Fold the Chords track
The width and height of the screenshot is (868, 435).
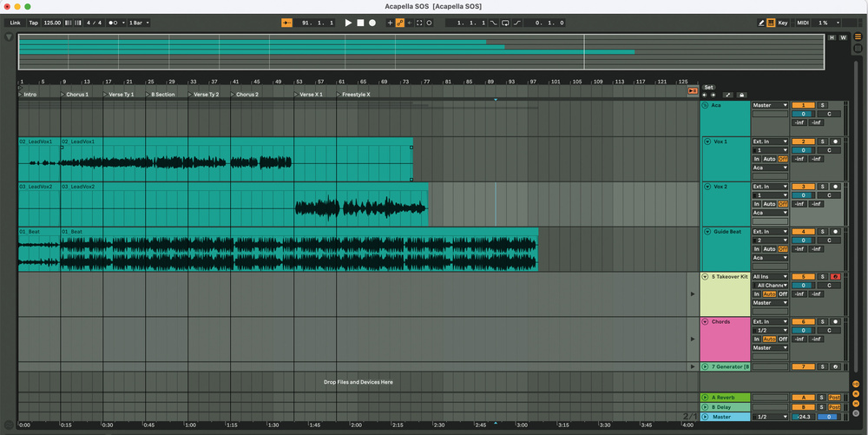click(705, 321)
